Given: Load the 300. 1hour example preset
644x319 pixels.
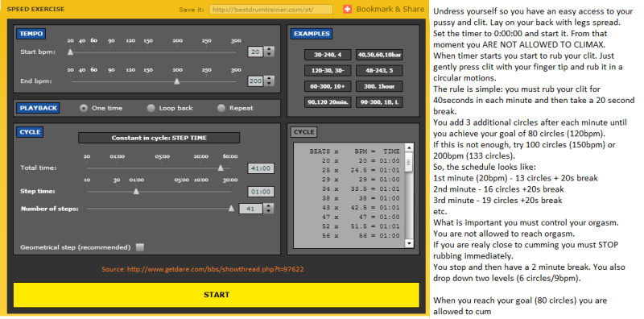Looking at the screenshot, I should click(379, 86).
